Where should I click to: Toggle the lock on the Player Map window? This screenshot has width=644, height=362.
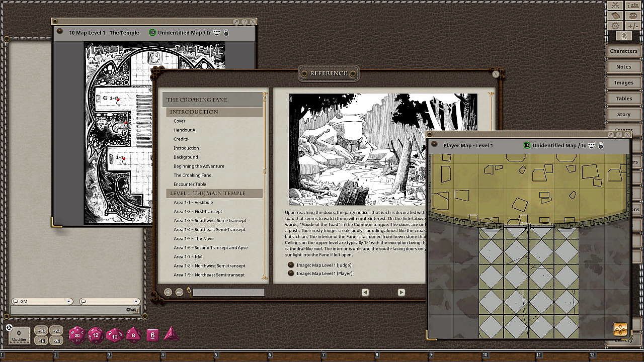coord(601,145)
